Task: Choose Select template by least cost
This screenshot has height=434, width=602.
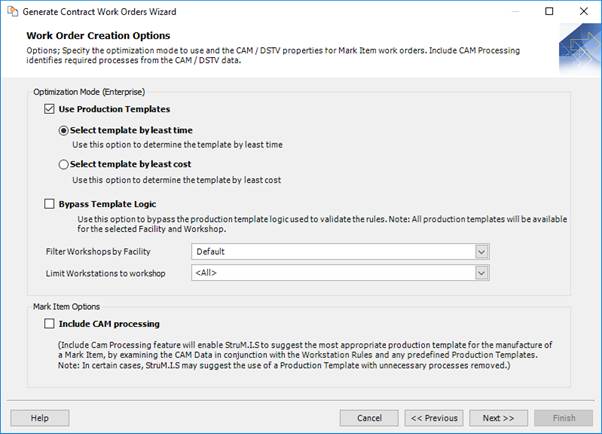Action: pos(64,164)
